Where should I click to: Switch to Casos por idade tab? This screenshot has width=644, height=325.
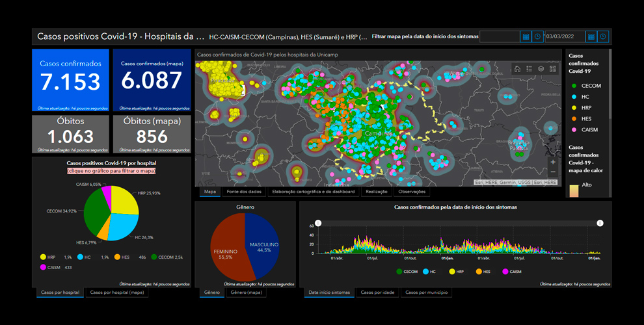coord(377,292)
